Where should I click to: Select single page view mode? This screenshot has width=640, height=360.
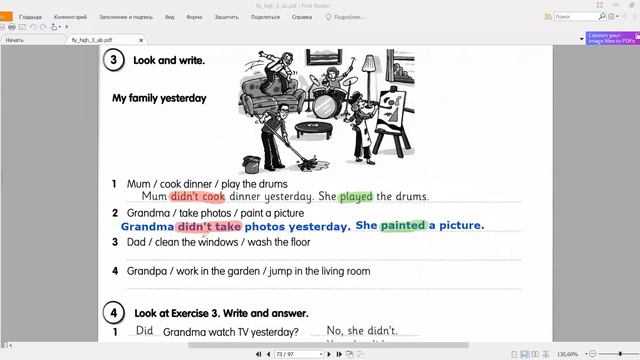click(x=514, y=354)
